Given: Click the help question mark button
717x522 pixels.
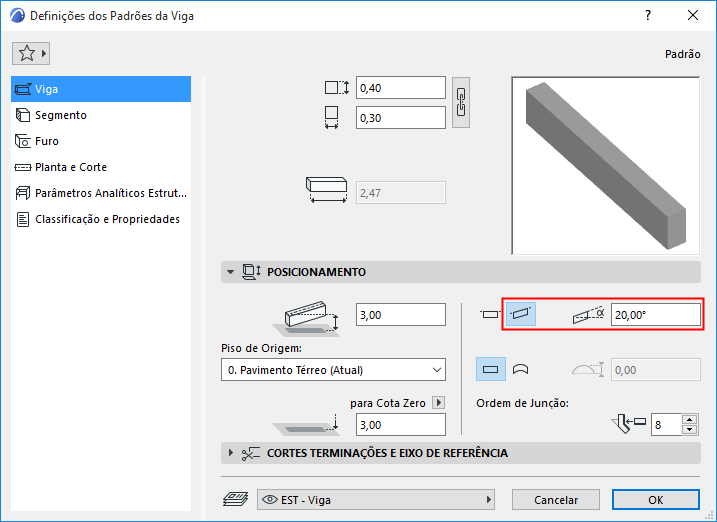Looking at the screenshot, I should pos(648,16).
